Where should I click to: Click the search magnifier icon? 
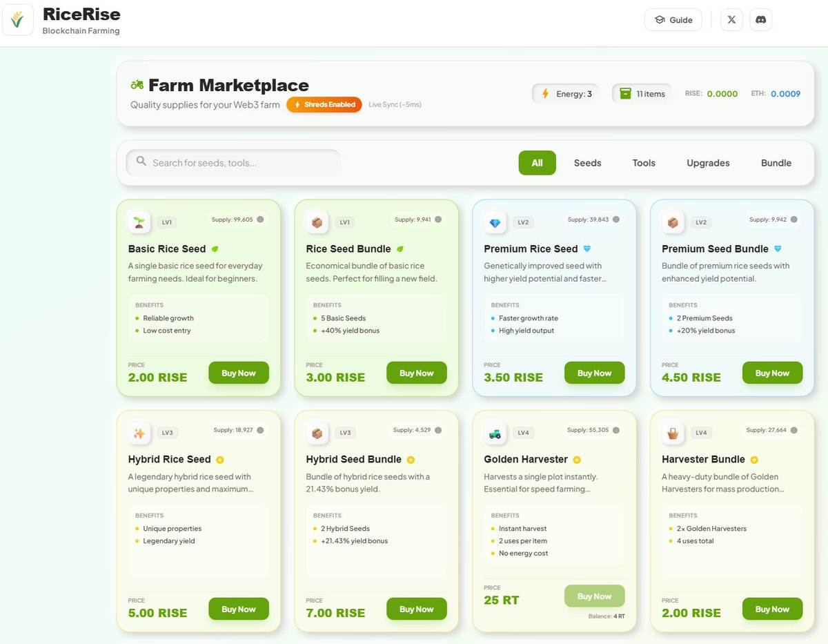pos(141,162)
